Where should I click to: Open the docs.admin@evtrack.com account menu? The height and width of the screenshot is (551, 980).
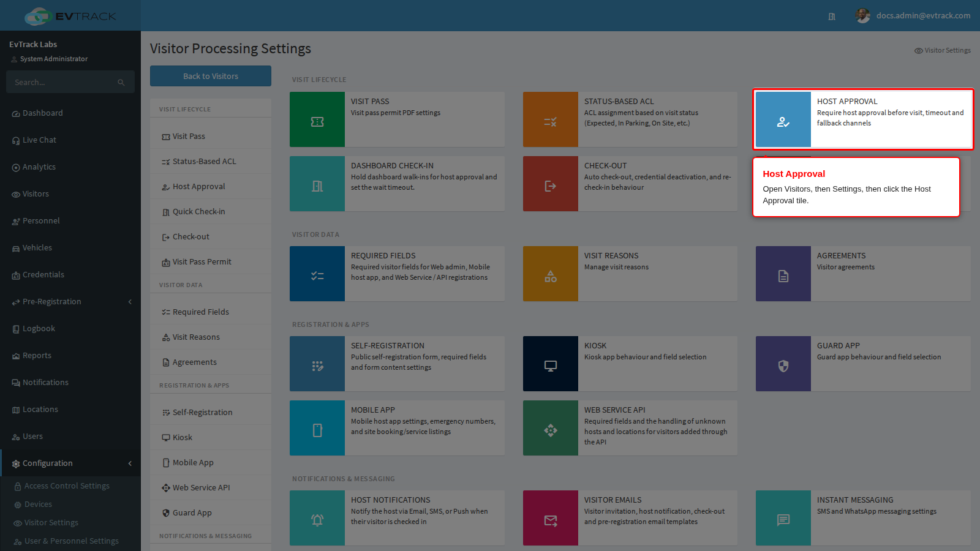(x=913, y=16)
